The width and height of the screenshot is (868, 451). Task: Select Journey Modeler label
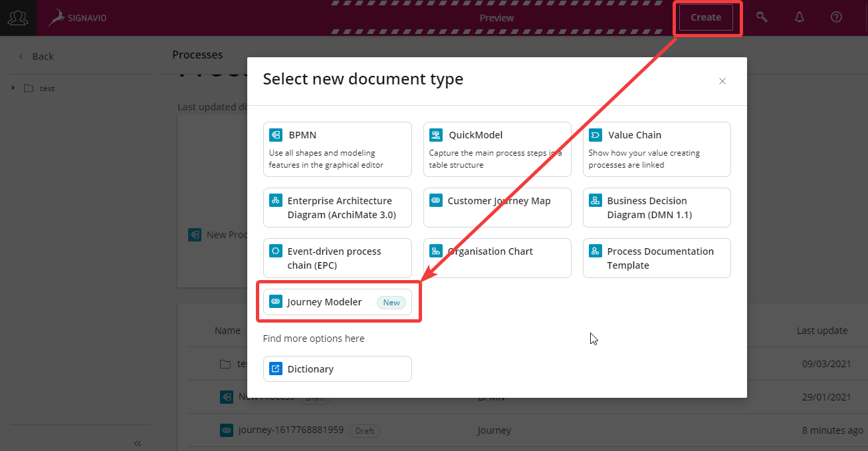(324, 302)
